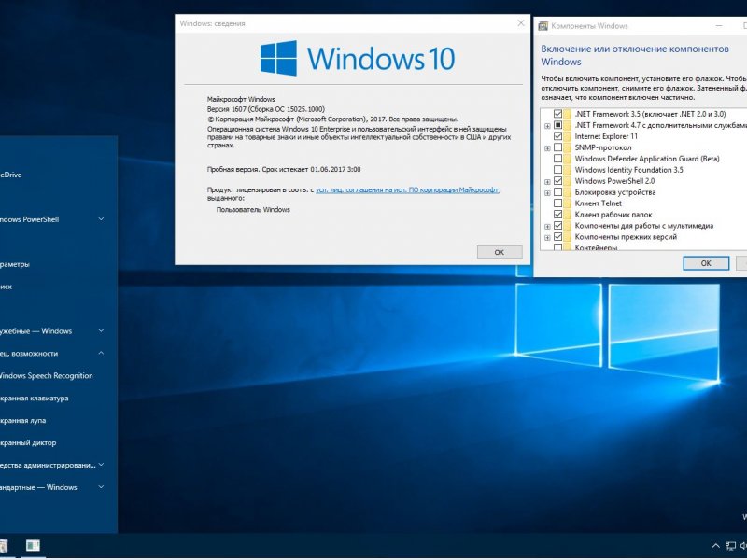Enable the Блокировка устройства checkbox
747x560 pixels.
pyautogui.click(x=557, y=192)
